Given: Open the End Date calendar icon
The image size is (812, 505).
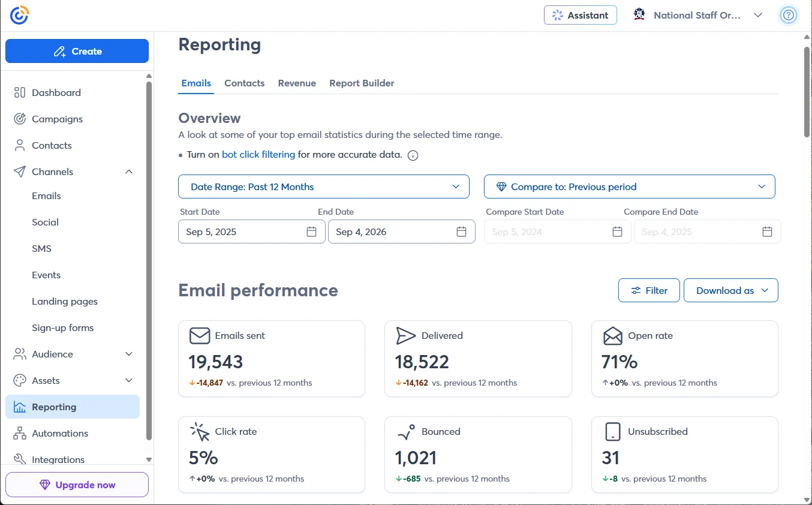Looking at the screenshot, I should point(461,232).
